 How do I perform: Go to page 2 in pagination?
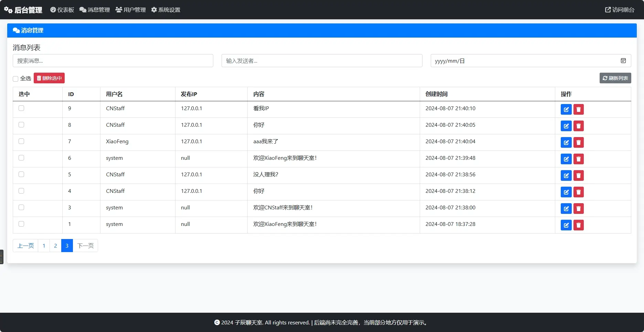point(55,246)
